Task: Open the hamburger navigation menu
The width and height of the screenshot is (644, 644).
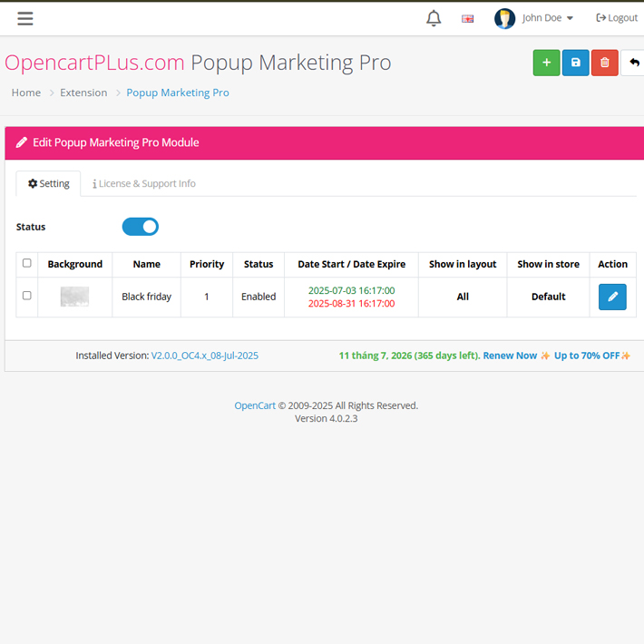Action: [25, 18]
